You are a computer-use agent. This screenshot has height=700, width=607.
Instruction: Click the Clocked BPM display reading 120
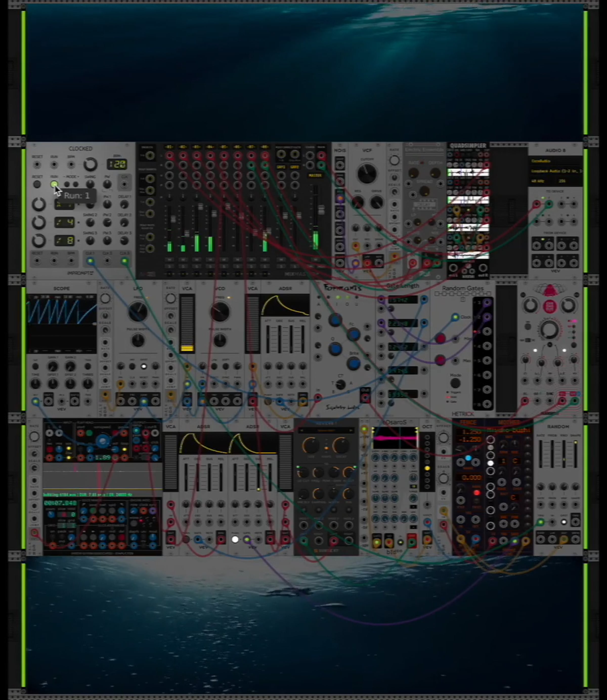117,165
